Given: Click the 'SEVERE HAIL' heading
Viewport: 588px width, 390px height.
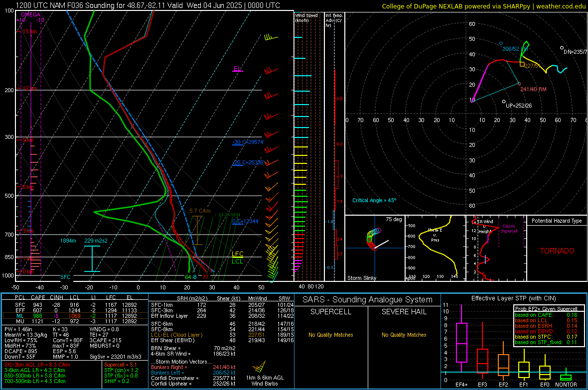Looking at the screenshot, I should pos(404,312).
